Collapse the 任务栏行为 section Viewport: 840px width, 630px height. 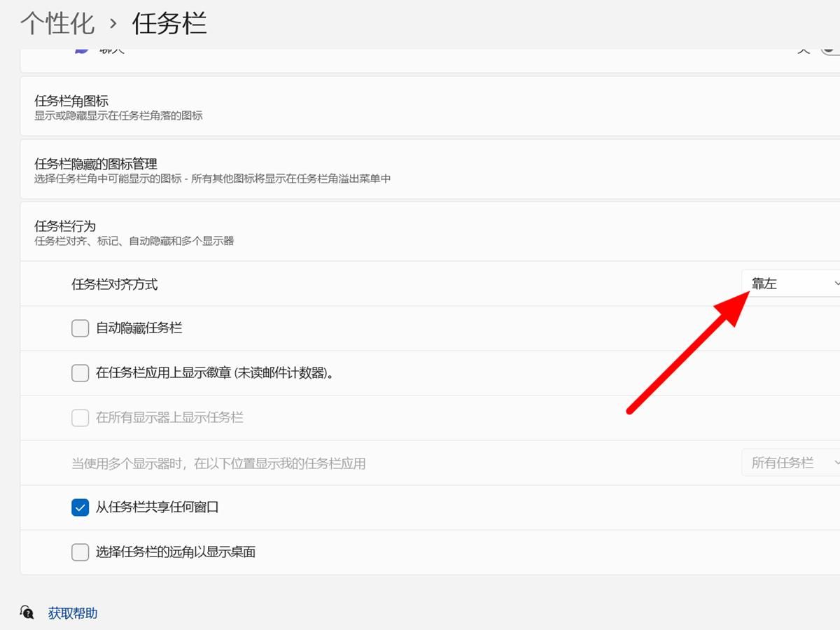click(420, 232)
